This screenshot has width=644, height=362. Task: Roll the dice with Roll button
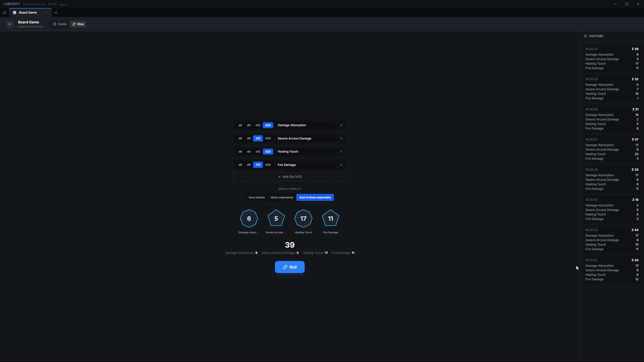pos(290,267)
